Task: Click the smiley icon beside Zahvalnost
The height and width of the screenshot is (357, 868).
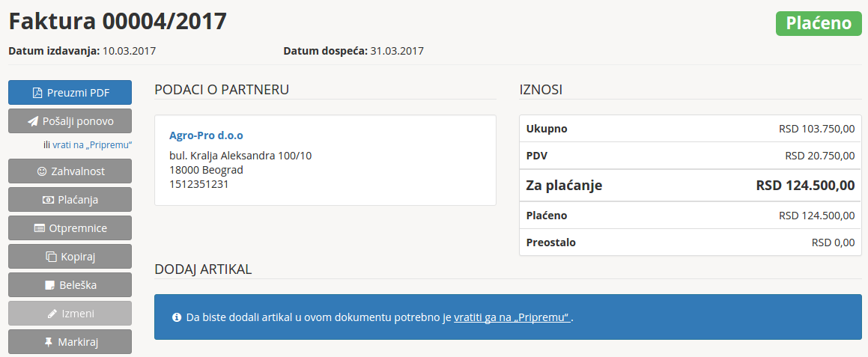Action: (41, 171)
